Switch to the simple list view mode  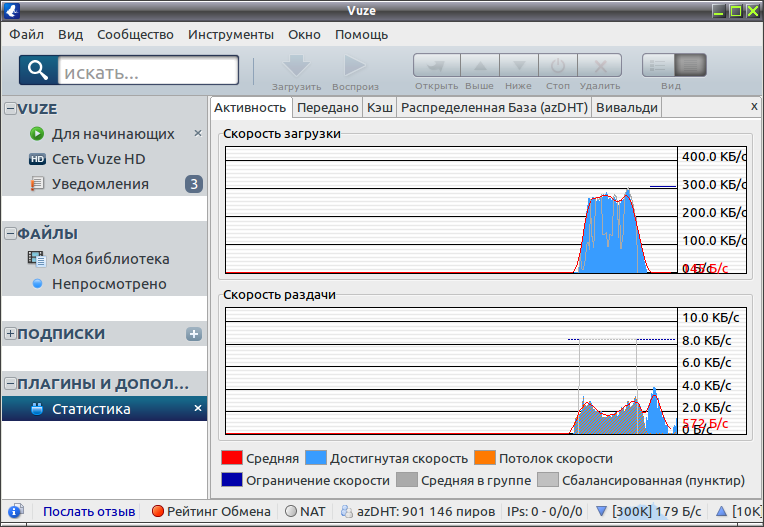coord(658,65)
